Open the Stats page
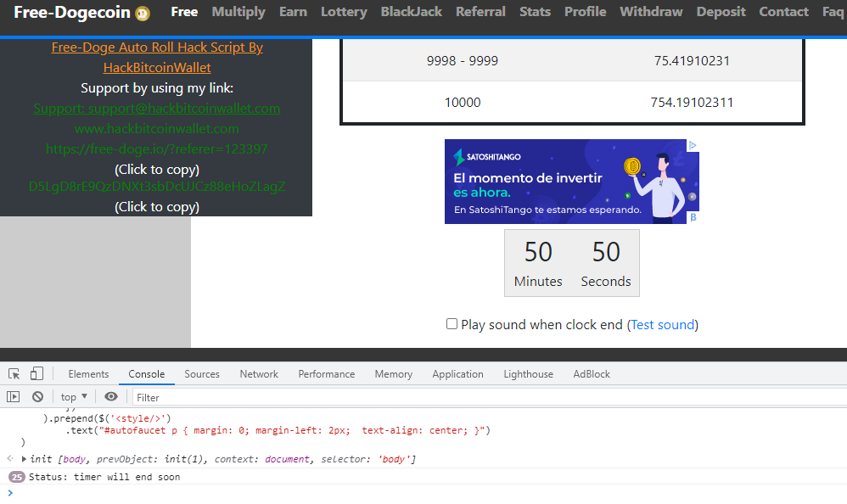The height and width of the screenshot is (504, 847). click(535, 12)
